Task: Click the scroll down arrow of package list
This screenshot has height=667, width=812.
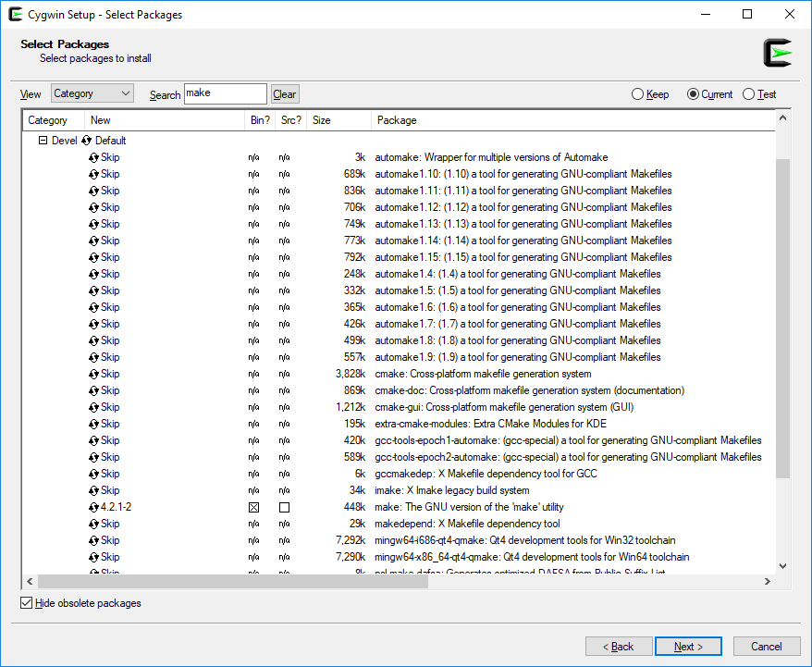Action: (782, 566)
